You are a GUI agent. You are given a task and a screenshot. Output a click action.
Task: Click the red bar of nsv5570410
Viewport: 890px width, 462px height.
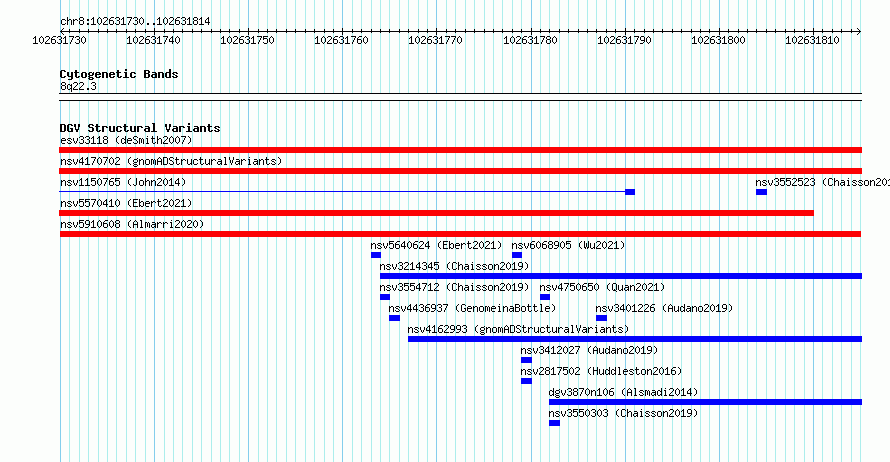(x=436, y=213)
